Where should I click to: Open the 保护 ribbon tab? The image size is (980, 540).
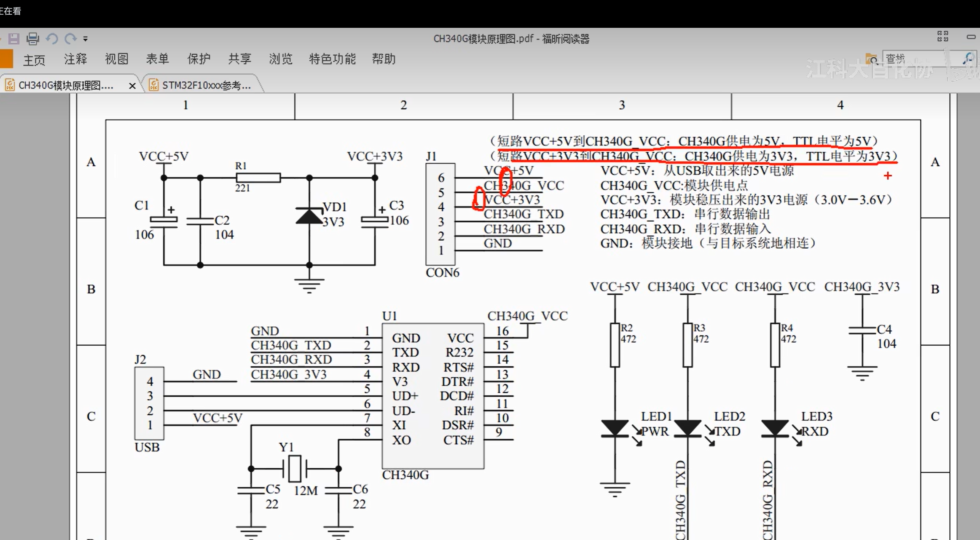click(199, 59)
